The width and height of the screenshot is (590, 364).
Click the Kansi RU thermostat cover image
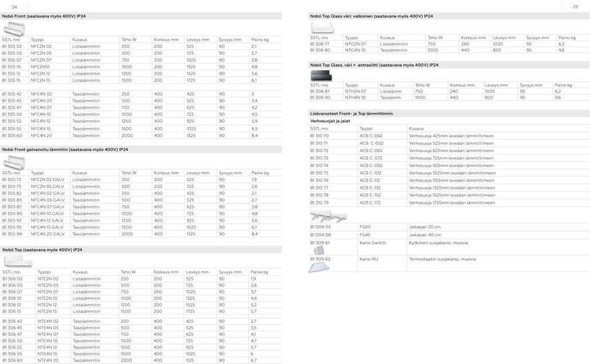319,267
